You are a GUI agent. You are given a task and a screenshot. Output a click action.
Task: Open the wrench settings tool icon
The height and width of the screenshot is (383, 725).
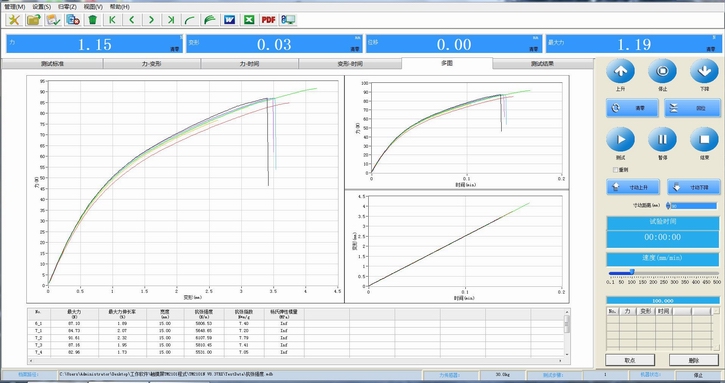14,19
